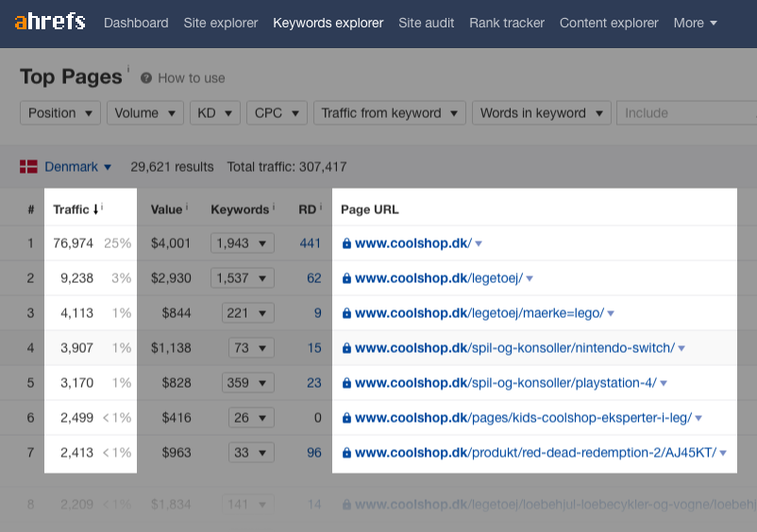Open the maerke=lego page link
Screen dimensions: 757x532
[479, 313]
